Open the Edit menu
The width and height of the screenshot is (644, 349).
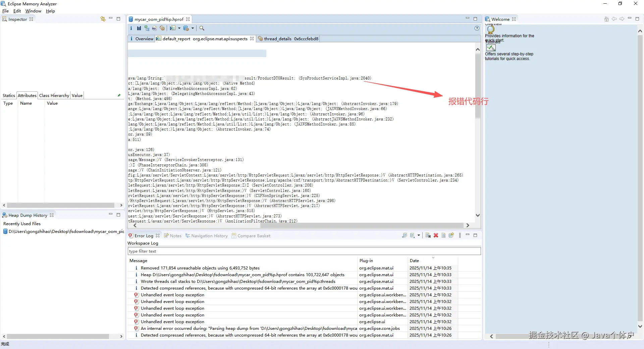click(17, 11)
